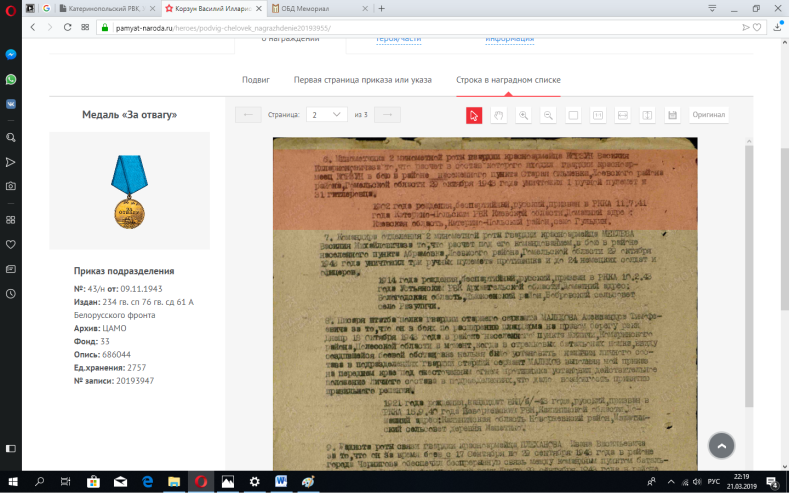Screen dimensions: 800x497
Task: Open Messenger in the Opera sidebar
Action: tap(10, 54)
